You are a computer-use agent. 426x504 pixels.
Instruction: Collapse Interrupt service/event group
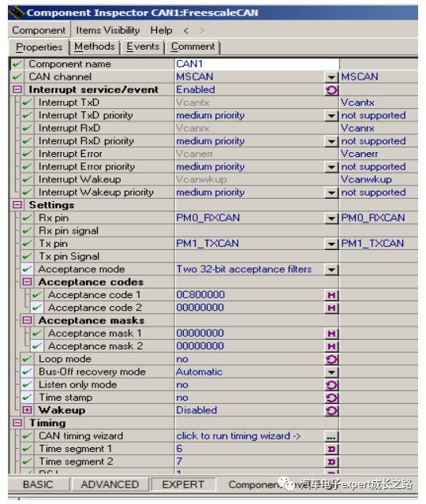[17, 89]
